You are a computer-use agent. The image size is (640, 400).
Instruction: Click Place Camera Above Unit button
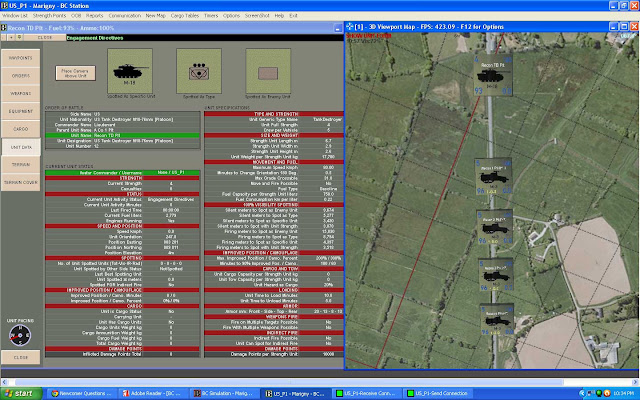[76, 73]
